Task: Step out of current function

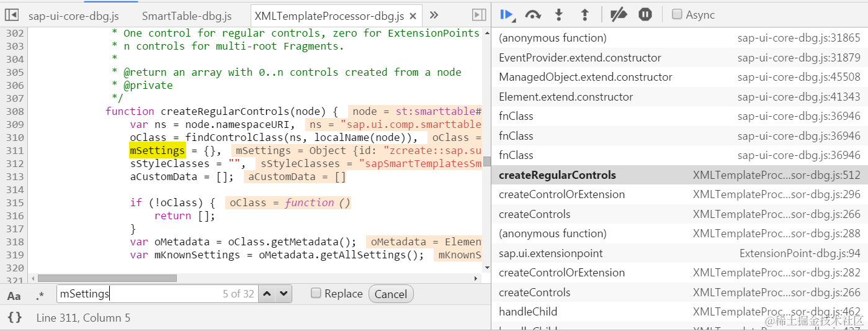Action: point(584,15)
